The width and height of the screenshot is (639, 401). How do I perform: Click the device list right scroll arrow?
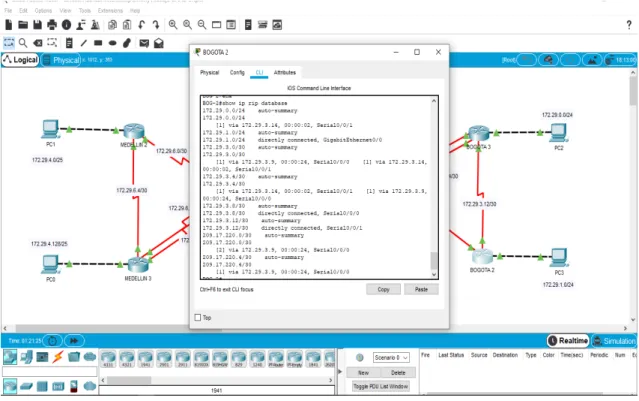coord(331,380)
